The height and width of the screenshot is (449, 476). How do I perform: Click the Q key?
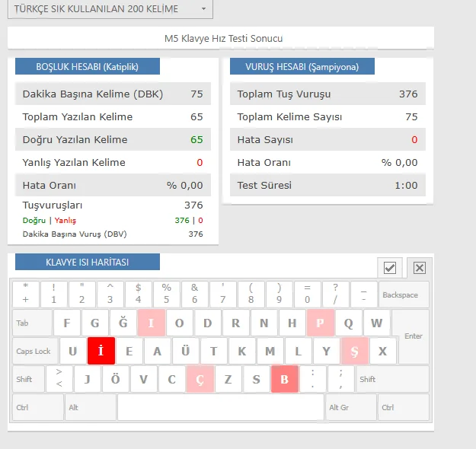[x=349, y=323]
